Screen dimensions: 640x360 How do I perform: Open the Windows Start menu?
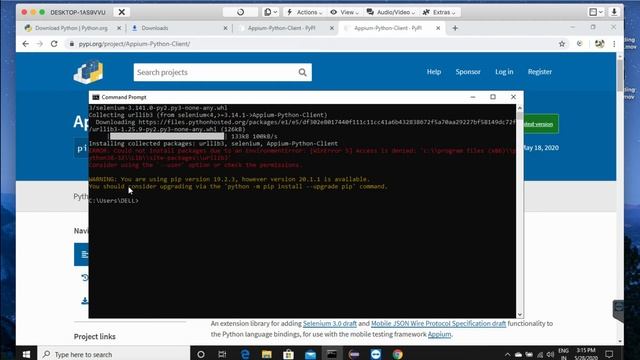[26, 354]
